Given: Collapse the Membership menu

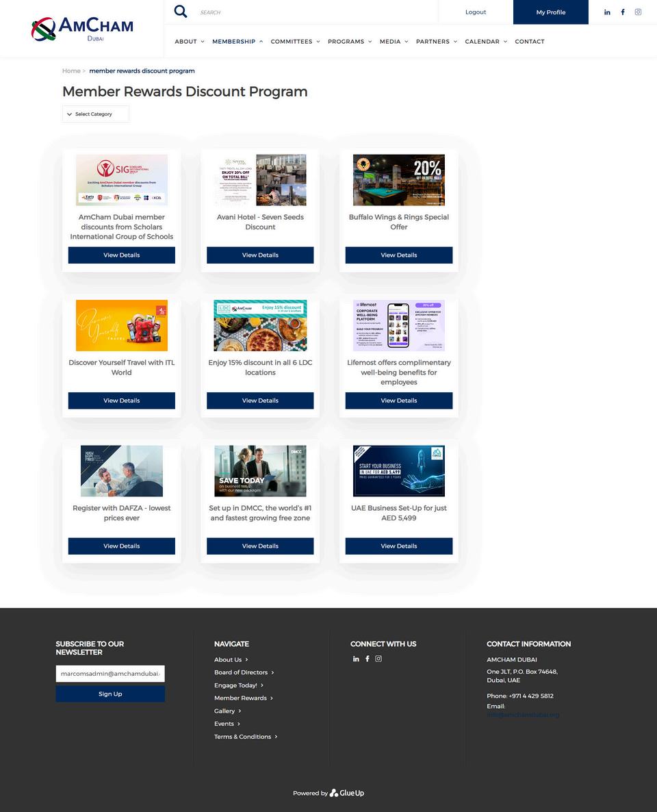Looking at the screenshot, I should click(237, 42).
